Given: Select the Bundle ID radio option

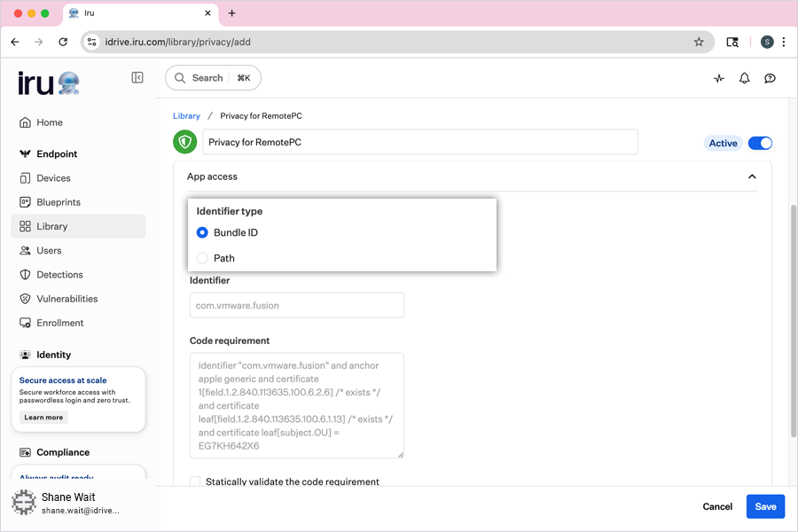Looking at the screenshot, I should [x=202, y=232].
